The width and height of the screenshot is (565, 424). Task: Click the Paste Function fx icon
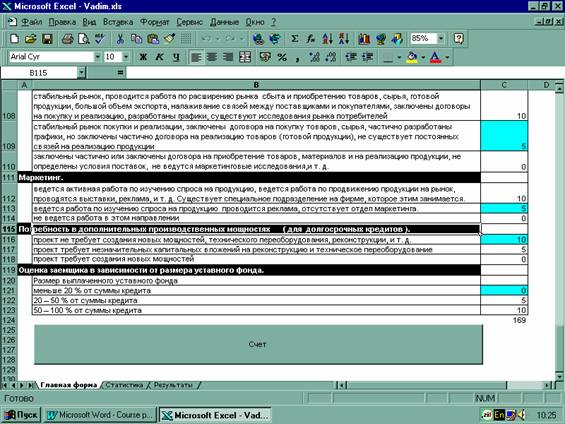(x=311, y=39)
